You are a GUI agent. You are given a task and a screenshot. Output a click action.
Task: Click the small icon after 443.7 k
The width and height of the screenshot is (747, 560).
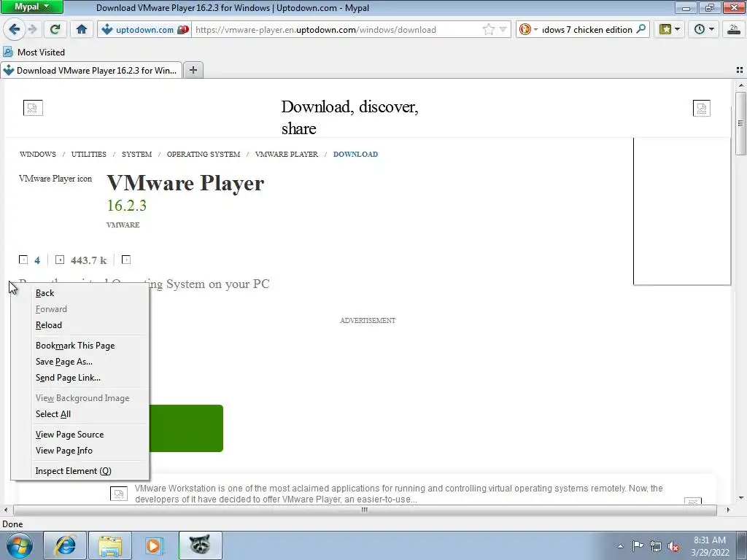125,260
